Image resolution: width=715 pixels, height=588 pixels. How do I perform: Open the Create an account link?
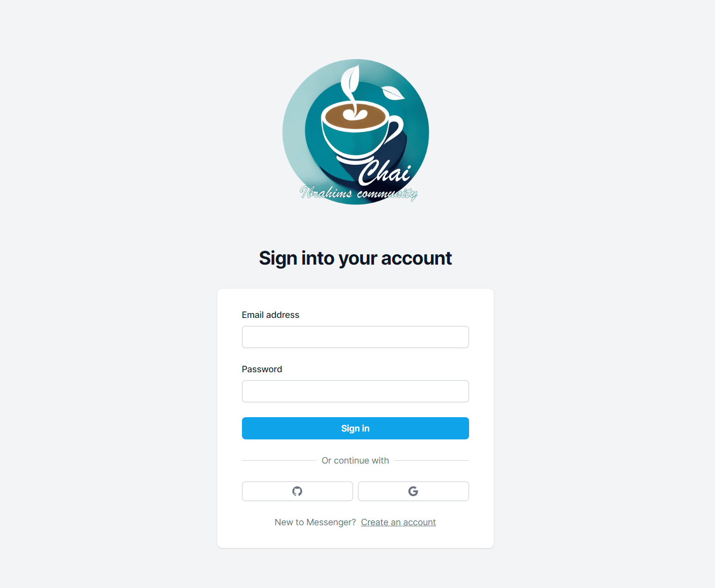point(398,522)
